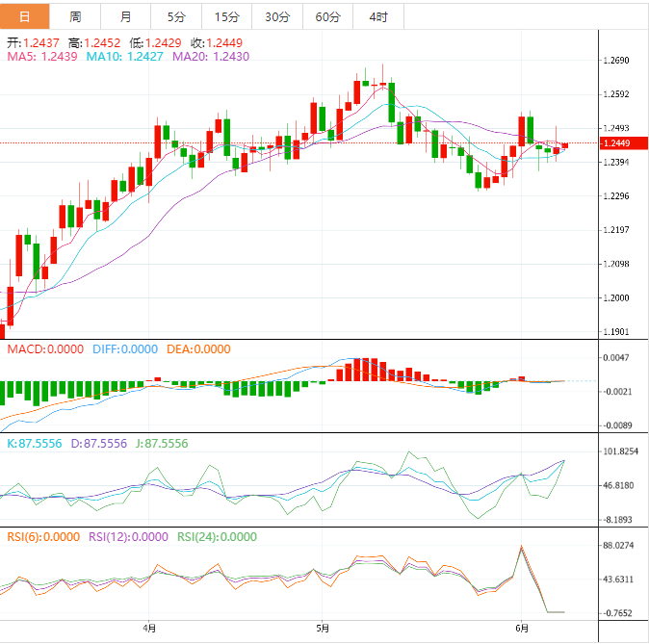Open the 4时 four-hour chart tab
Image resolution: width=649 pixels, height=644 pixels.
pos(378,16)
